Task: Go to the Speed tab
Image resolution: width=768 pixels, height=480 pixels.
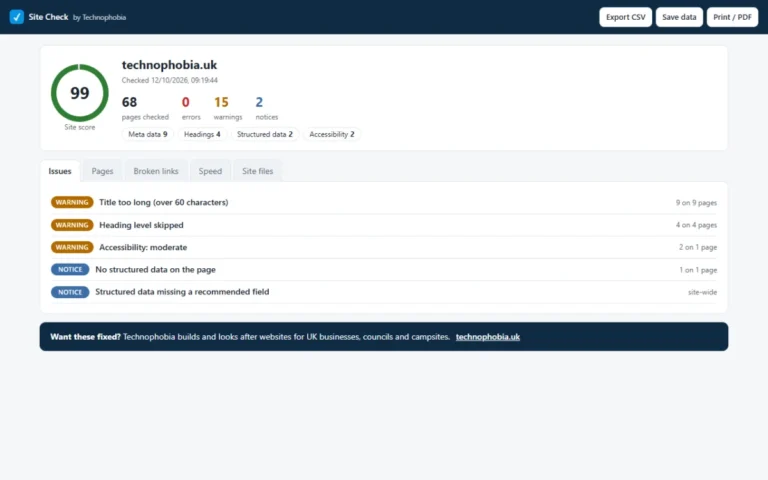Action: coord(210,171)
